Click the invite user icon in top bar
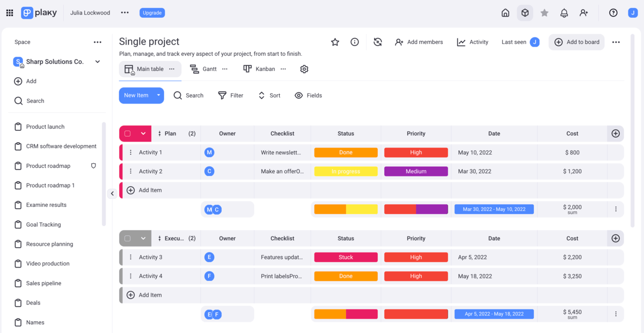 point(584,13)
